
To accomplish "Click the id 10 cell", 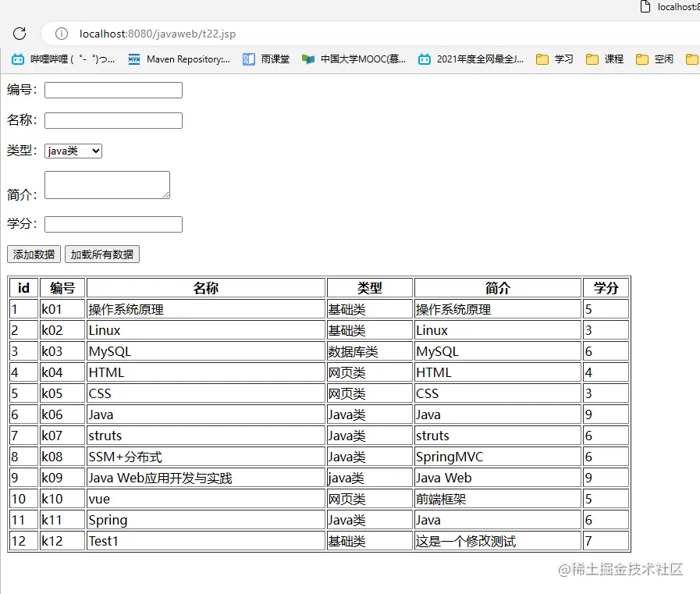I will pyautogui.click(x=23, y=499).
